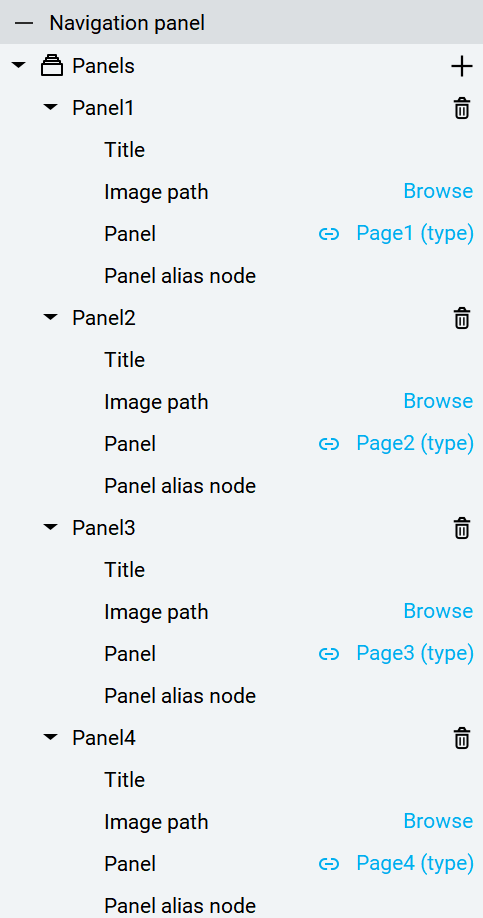
Task: Collapse the Navigation panel section
Action: [24, 23]
